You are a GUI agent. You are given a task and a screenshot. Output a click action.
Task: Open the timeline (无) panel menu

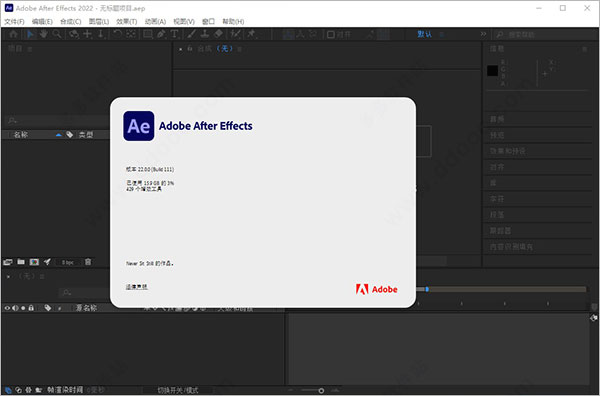coord(42,276)
